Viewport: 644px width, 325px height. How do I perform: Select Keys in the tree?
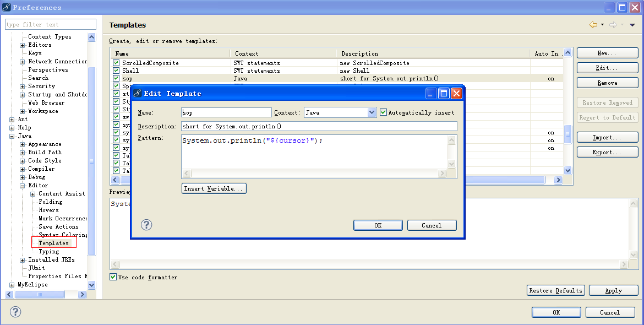click(x=35, y=53)
